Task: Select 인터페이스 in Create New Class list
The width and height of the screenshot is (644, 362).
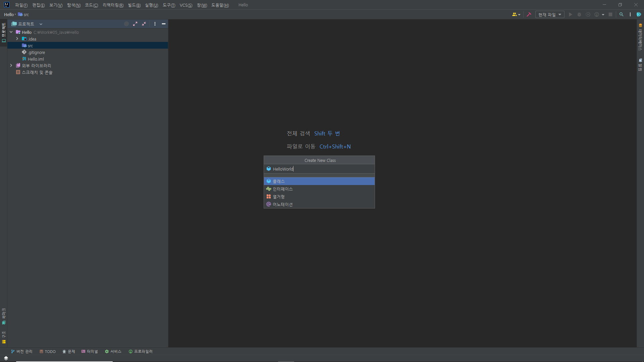Action: pyautogui.click(x=282, y=189)
